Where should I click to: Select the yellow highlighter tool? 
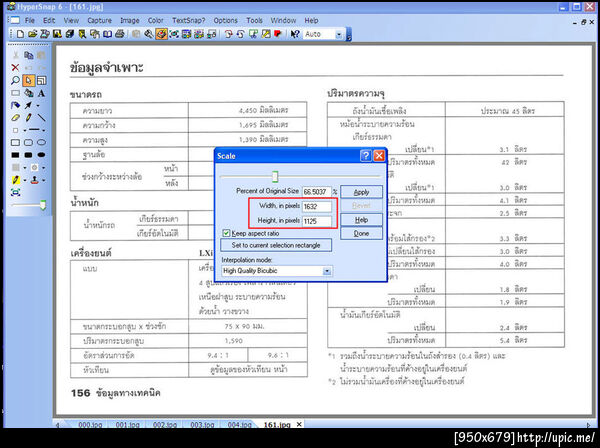point(15,179)
